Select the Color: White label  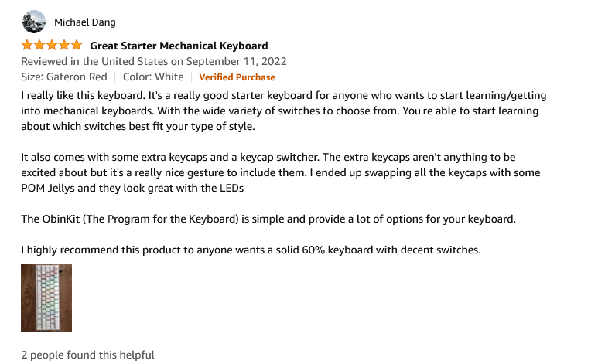153,77
